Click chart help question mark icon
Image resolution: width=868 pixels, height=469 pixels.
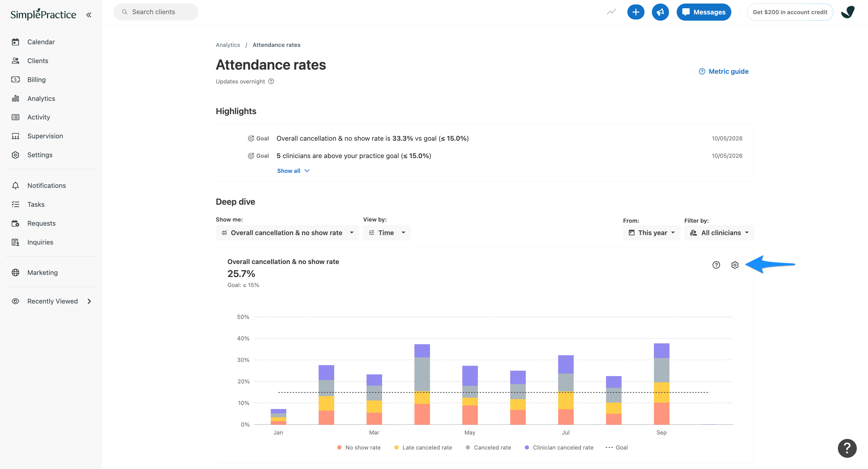716,265
